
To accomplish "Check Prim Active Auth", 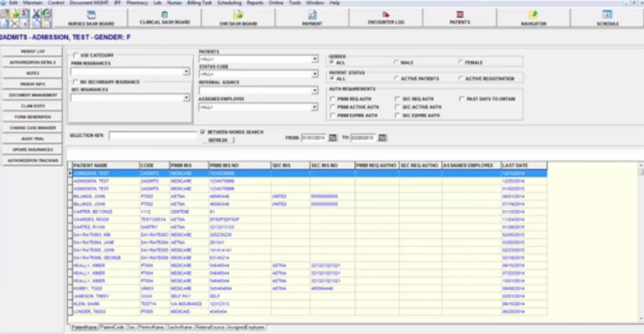I will [332, 107].
